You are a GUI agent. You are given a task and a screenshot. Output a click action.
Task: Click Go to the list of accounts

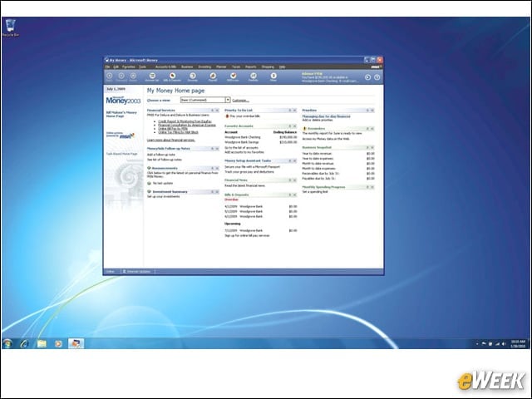coord(241,148)
